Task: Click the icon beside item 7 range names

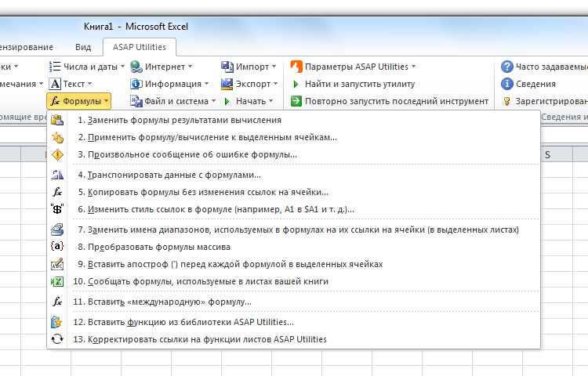Action: coord(57,230)
